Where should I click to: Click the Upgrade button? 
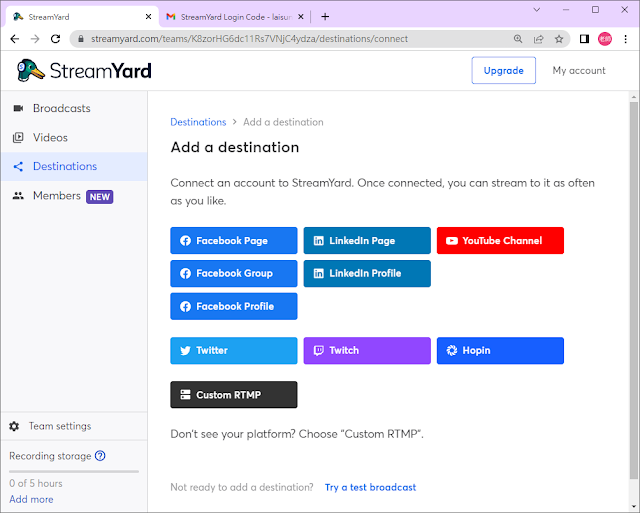click(x=503, y=71)
